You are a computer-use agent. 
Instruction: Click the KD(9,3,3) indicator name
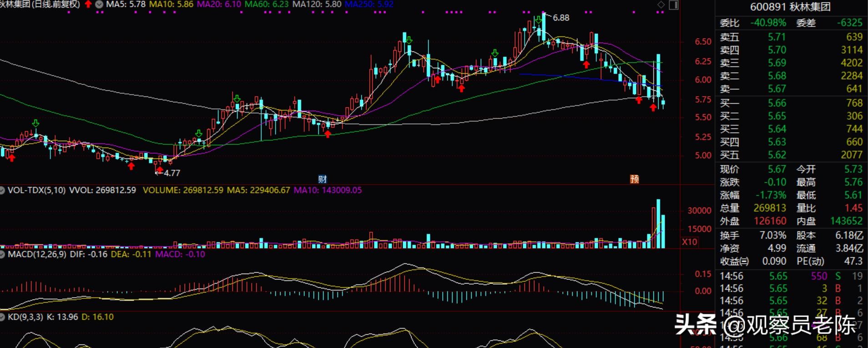25,317
